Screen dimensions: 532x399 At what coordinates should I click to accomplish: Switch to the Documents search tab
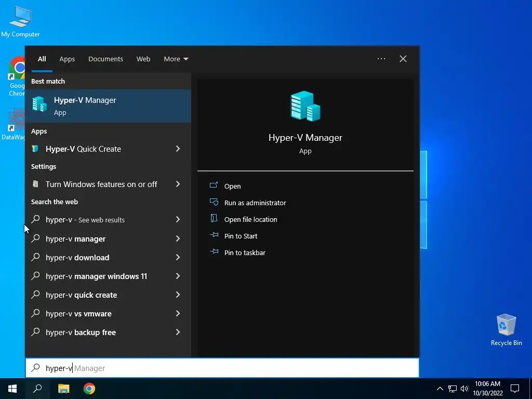click(x=105, y=59)
